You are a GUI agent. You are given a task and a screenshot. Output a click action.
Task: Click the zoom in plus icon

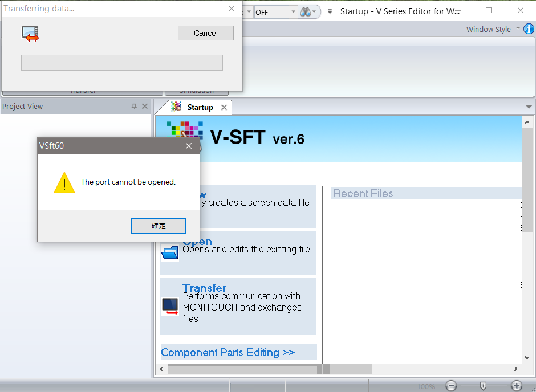coord(516,386)
